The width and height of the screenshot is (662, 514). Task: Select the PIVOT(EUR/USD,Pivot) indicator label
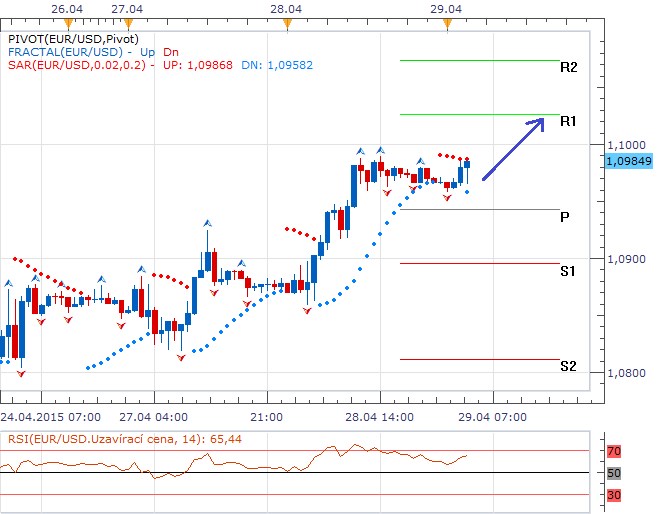(x=73, y=39)
